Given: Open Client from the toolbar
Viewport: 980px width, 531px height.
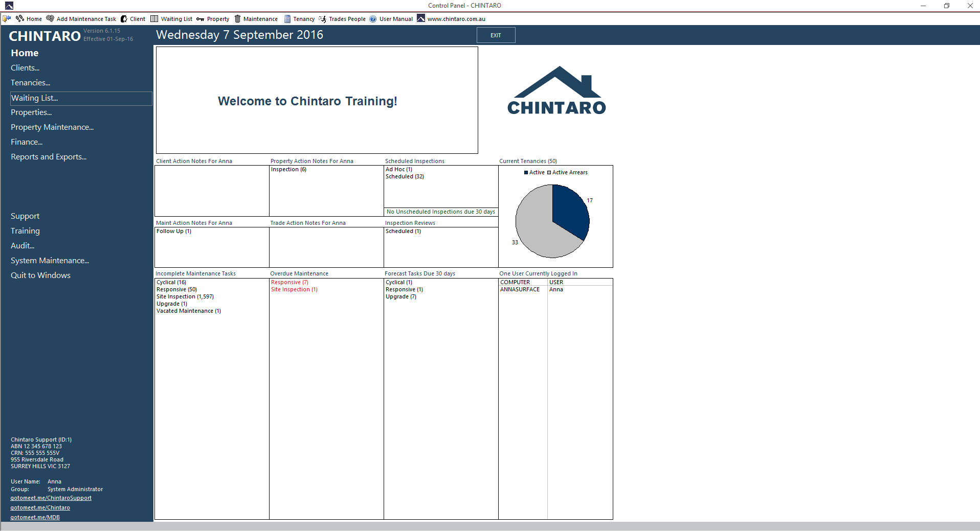Looking at the screenshot, I should pyautogui.click(x=138, y=19).
